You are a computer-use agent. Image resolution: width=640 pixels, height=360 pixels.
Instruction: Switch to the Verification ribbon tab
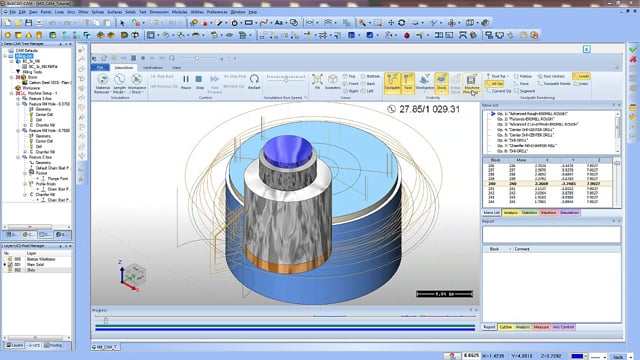tap(153, 67)
